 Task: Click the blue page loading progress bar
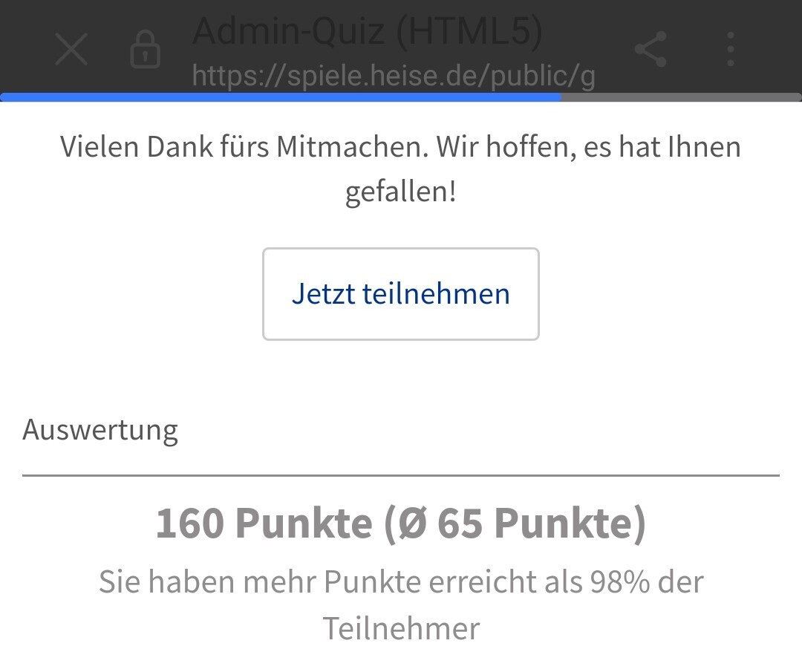pos(281,97)
